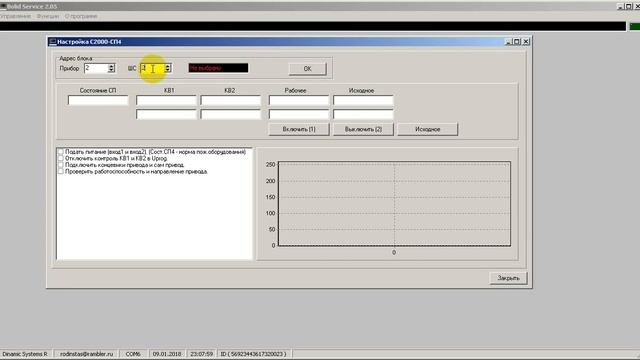The width and height of the screenshot is (640, 360).
Task: Check 'Отключить контроль КВ1 и КВ2 в Uprog'
Action: point(61,158)
